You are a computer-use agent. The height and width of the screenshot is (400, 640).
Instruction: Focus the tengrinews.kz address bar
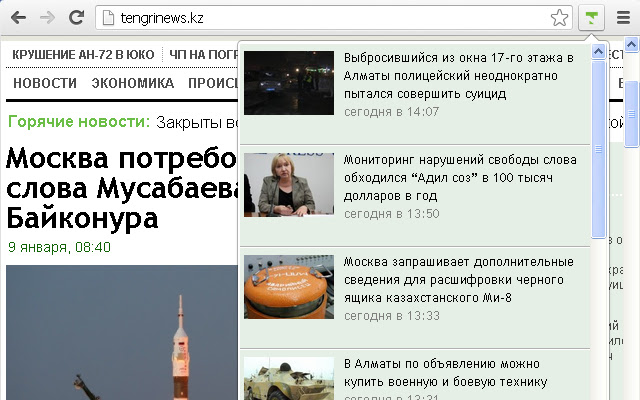(333, 18)
